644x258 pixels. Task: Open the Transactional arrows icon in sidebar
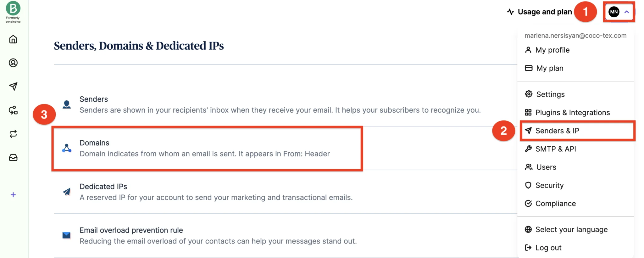click(13, 134)
